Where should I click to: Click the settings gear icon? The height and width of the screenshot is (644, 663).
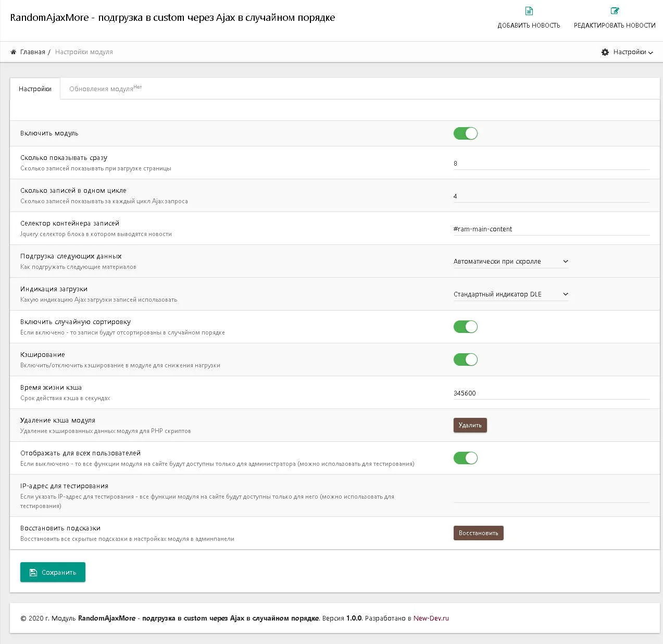(605, 52)
